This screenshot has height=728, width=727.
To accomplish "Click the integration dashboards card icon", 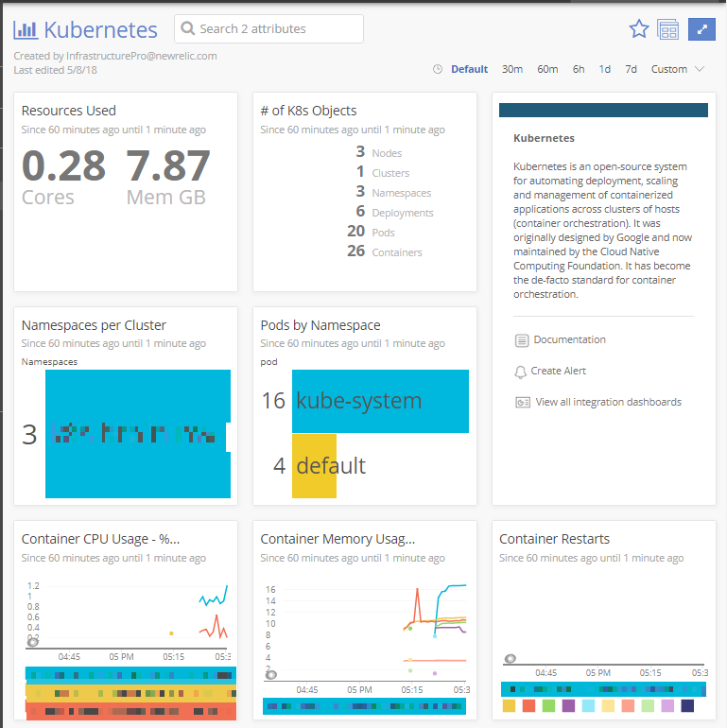I will tap(523, 402).
